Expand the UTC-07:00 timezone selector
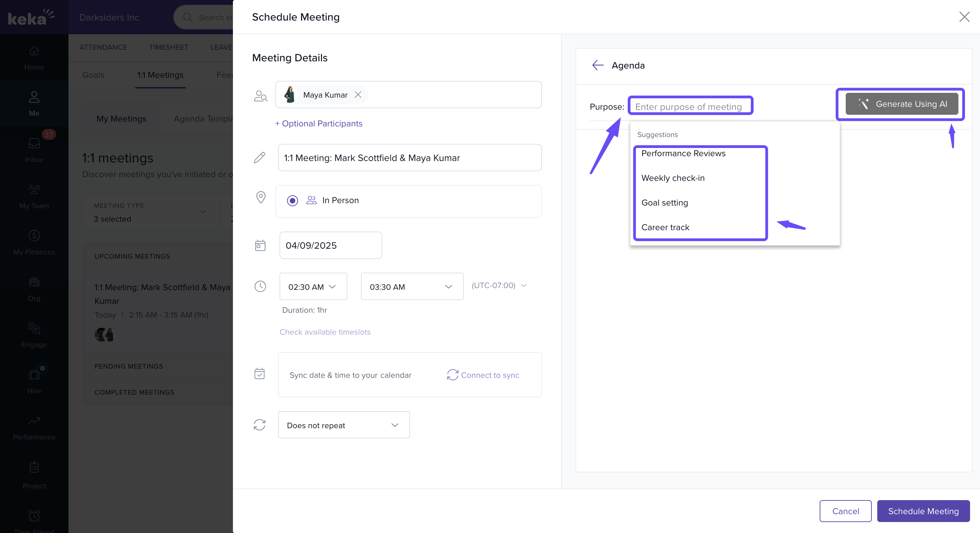980x533 pixels. click(x=499, y=285)
